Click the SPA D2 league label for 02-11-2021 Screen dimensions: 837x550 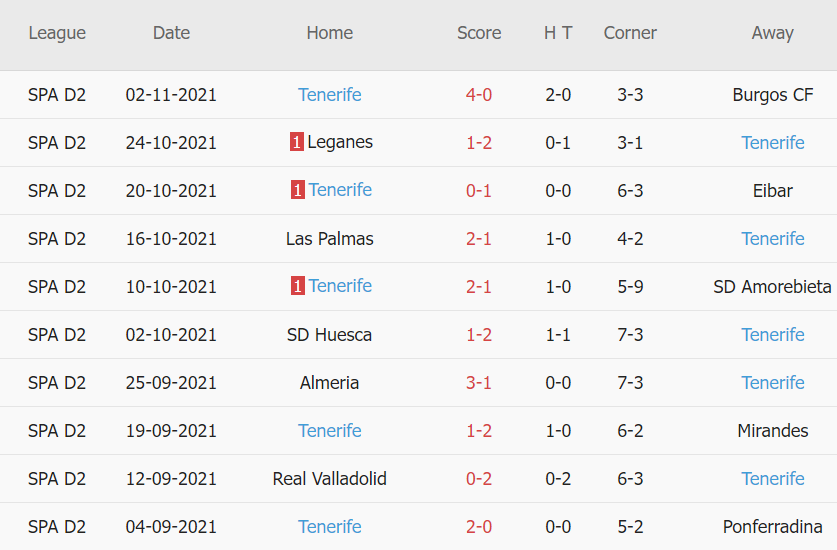coord(57,95)
